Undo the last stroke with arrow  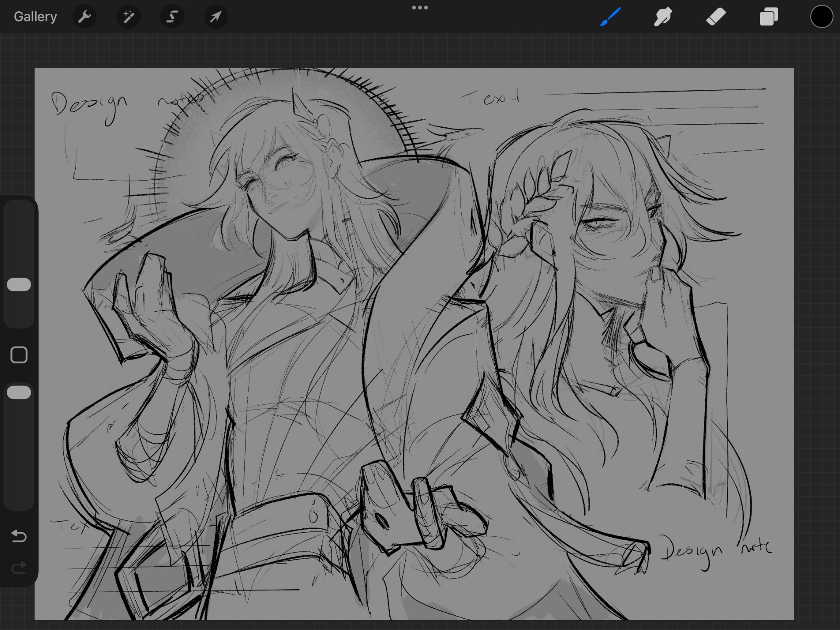(19, 536)
